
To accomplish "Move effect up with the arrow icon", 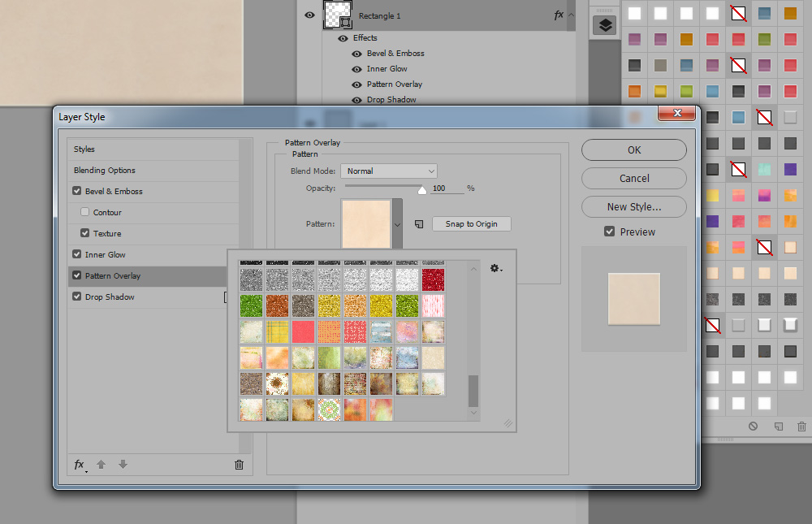I will pyautogui.click(x=101, y=465).
